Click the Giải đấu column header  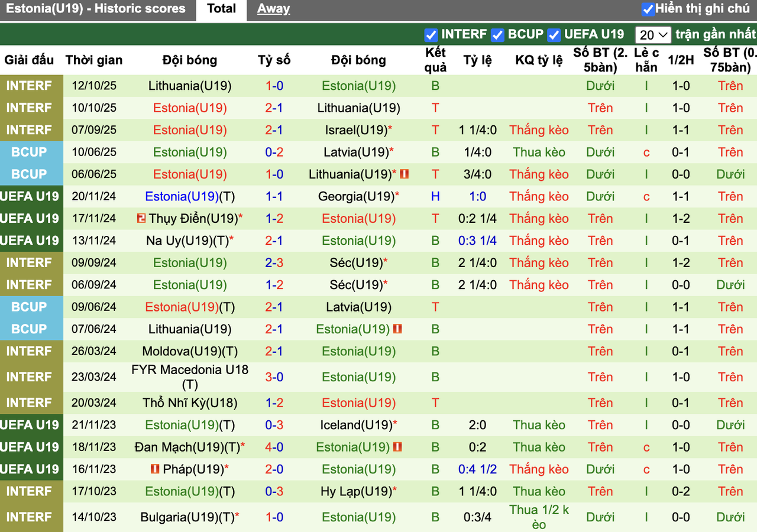[29, 60]
